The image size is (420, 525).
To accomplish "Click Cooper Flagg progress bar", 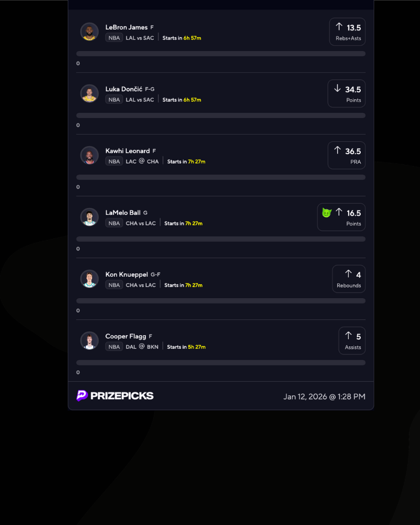I will tap(220, 363).
